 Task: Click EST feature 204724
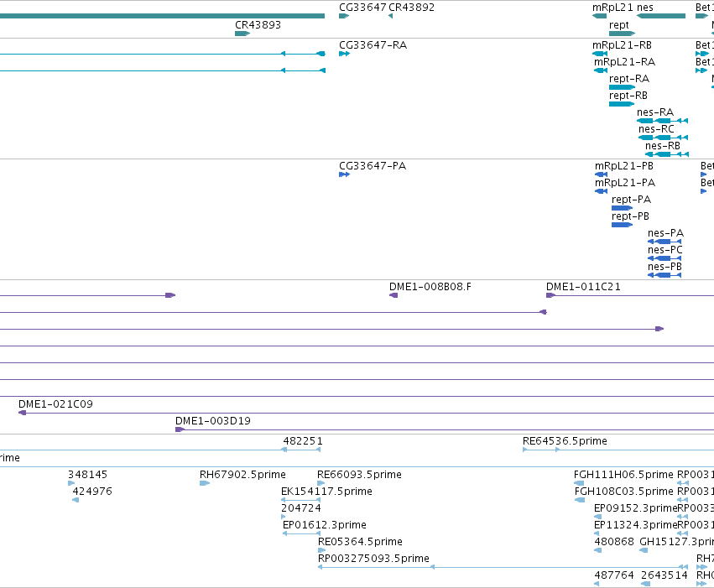(x=301, y=508)
